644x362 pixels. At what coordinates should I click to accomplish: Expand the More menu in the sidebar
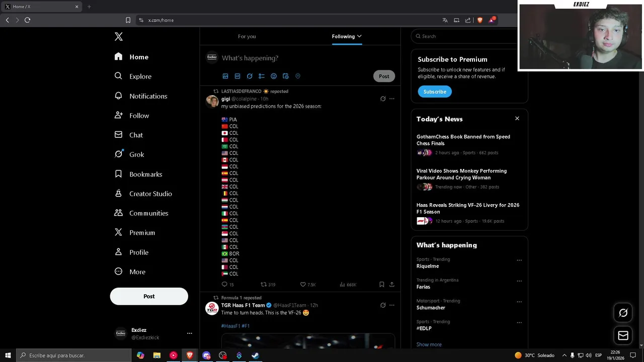[130, 272]
